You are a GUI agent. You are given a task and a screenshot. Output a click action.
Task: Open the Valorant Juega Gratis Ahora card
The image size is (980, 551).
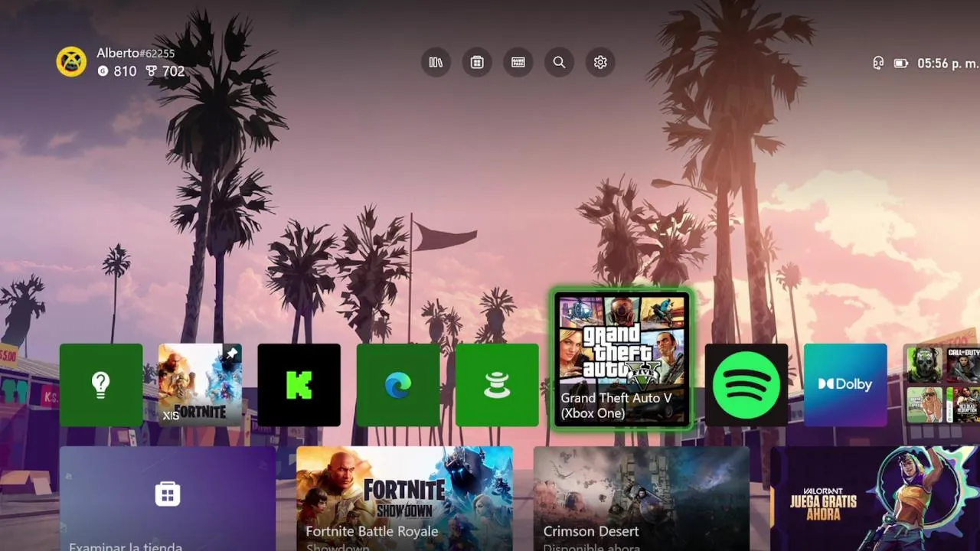[x=875, y=499]
